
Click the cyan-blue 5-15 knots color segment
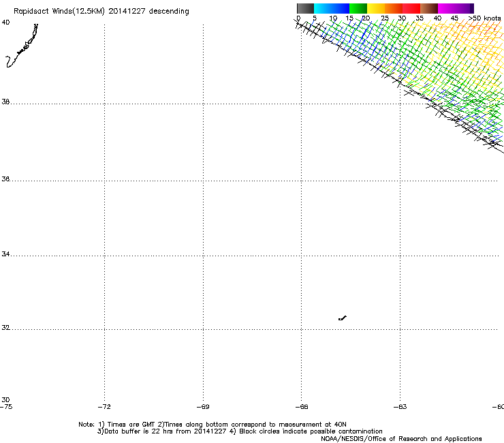[x=332, y=8]
